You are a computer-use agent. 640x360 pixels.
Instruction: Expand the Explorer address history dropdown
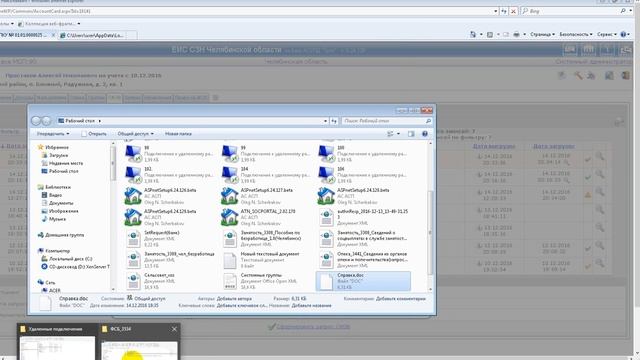click(x=325, y=121)
